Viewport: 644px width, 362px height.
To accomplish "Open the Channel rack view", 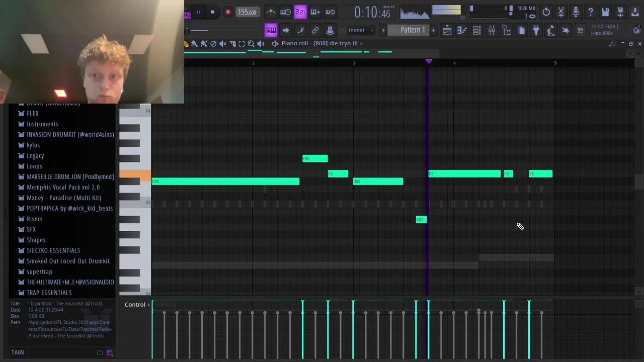I will point(476,31).
